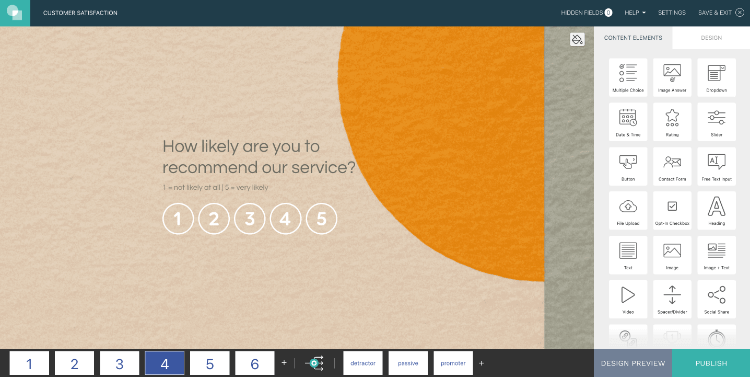750x377 pixels.
Task: Add an Image element
Action: click(x=672, y=255)
